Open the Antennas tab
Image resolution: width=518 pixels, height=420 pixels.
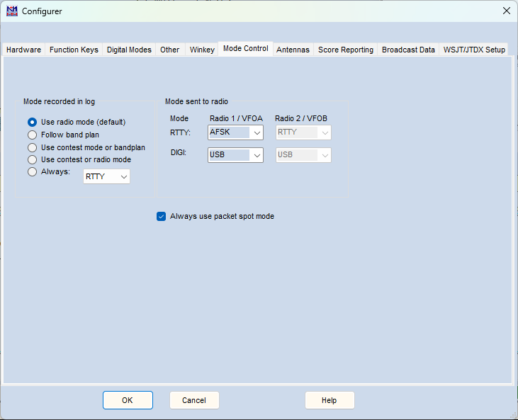click(293, 50)
